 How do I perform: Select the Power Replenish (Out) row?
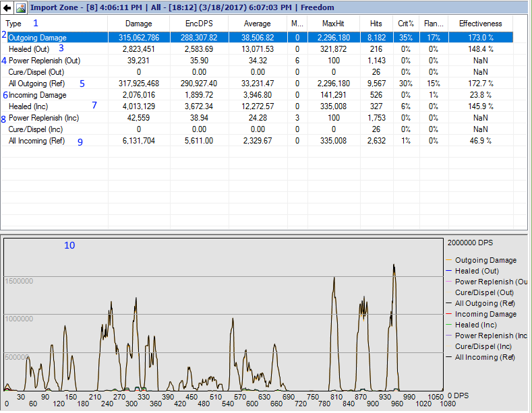45,61
